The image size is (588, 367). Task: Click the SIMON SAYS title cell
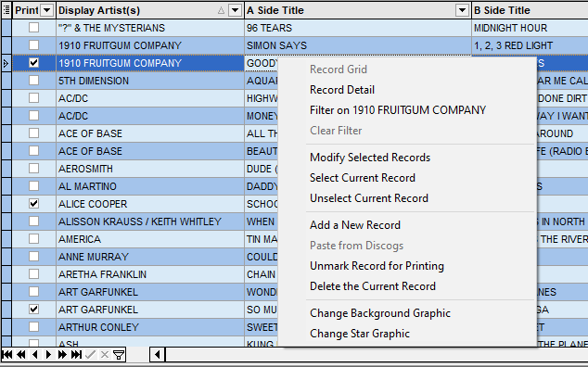pos(358,45)
